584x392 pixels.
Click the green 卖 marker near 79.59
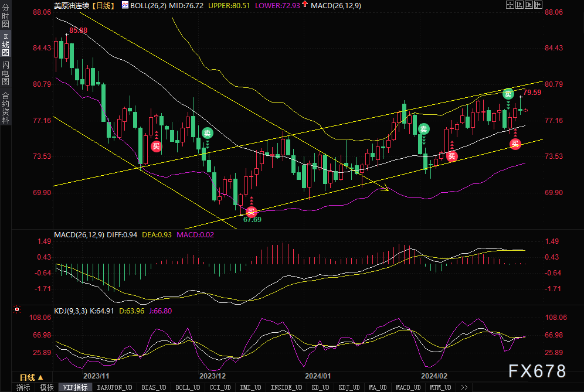coord(508,94)
